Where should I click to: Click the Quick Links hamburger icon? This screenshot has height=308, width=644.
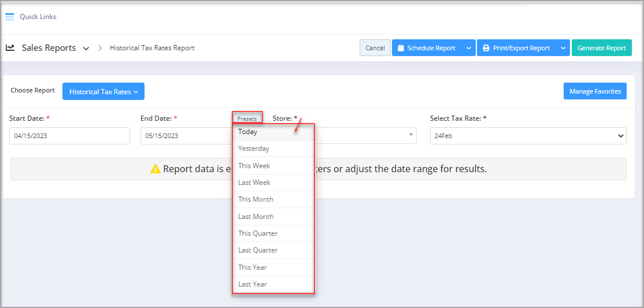(10, 17)
